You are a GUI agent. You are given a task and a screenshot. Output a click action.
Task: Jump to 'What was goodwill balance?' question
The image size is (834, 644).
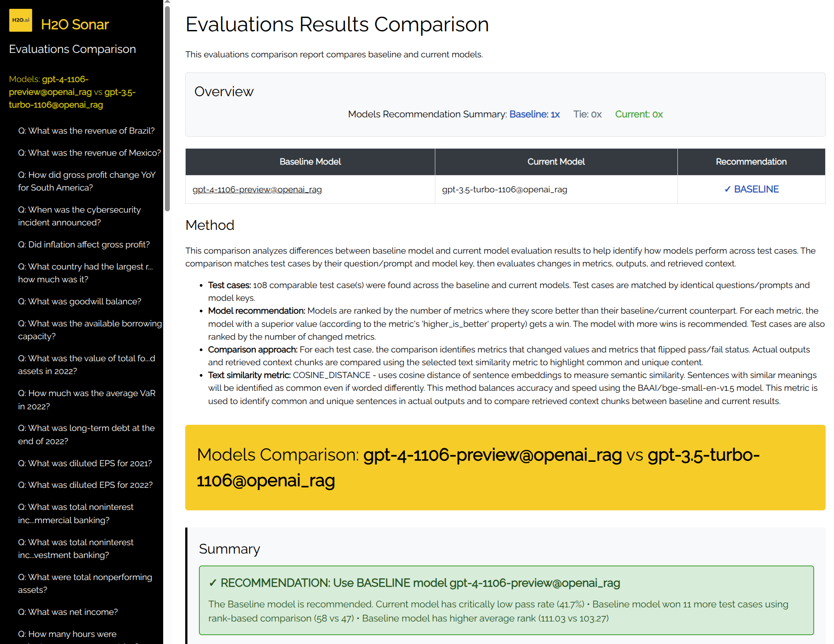click(79, 301)
